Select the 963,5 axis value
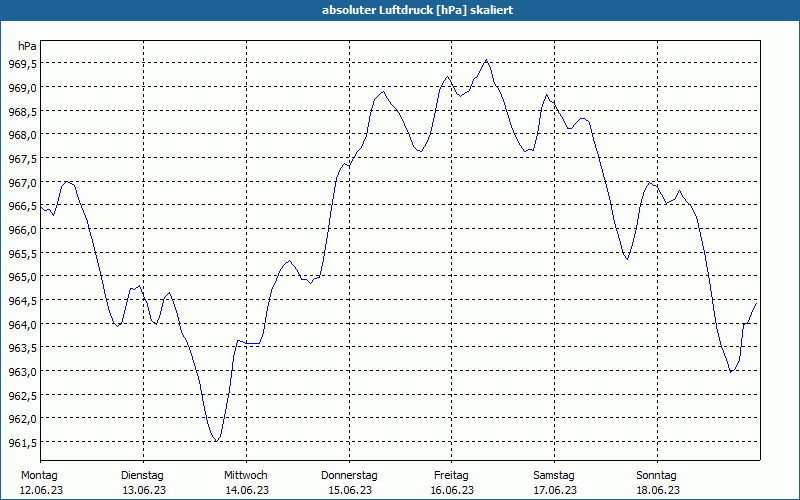The width and height of the screenshot is (800, 500). pos(22,347)
